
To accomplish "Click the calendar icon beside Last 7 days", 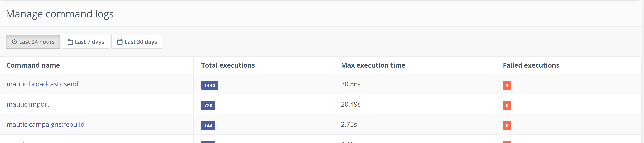I will point(70,42).
